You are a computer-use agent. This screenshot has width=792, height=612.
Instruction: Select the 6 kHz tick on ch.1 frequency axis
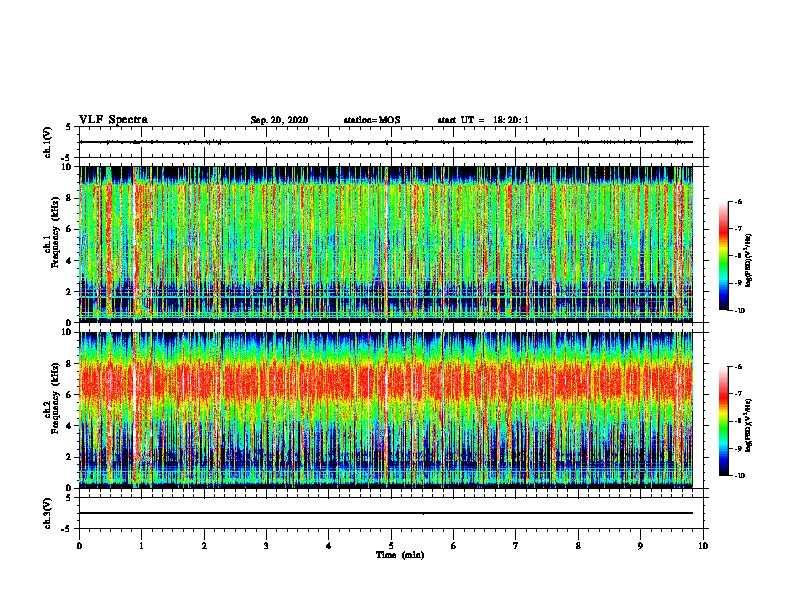tap(69, 229)
